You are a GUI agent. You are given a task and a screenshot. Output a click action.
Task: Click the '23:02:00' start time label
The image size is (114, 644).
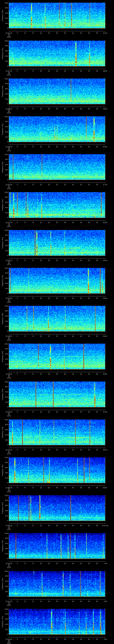coord(9,639)
